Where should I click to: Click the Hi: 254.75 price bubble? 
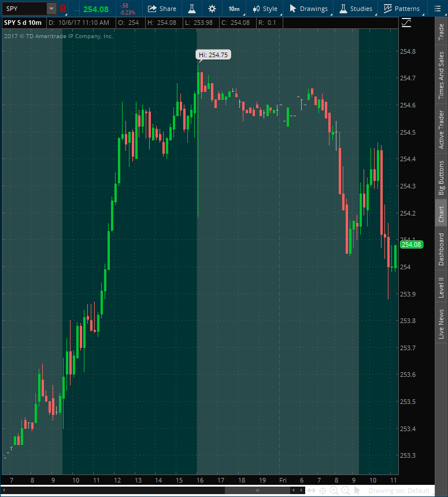click(x=213, y=55)
